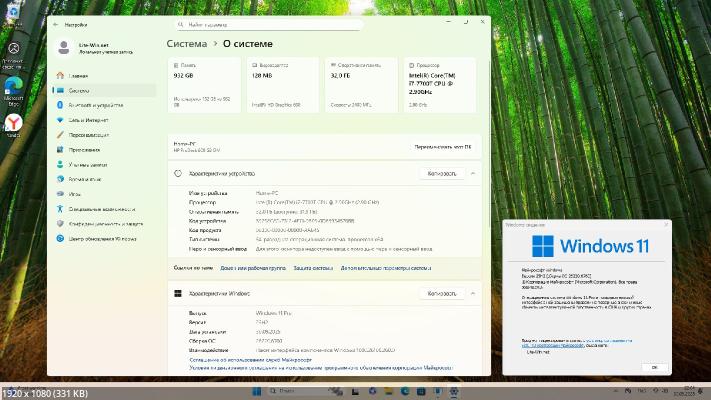This screenshot has width=711, height=400.
Task: Open Время и язык settings
Action: click(87, 179)
